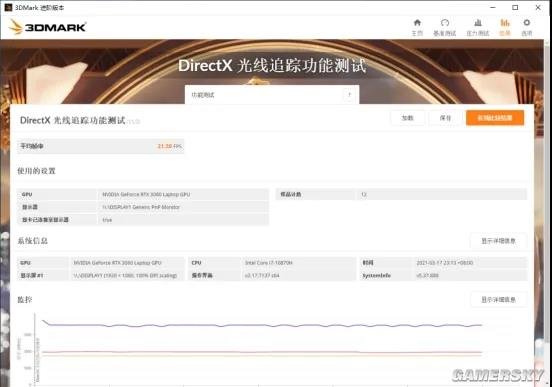552x387 pixels.
Task: Maximize the 3DMark window
Action: point(515,7)
